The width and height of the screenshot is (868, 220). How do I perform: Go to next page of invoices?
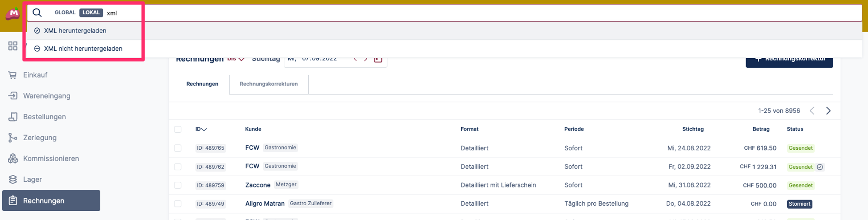(828, 111)
